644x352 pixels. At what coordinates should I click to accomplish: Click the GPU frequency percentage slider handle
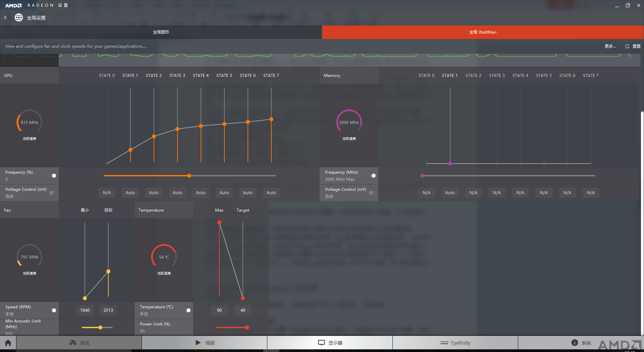tap(189, 176)
